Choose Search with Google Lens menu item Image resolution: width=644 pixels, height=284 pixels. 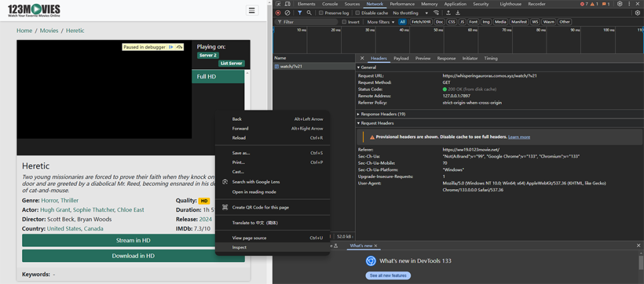tap(272, 181)
